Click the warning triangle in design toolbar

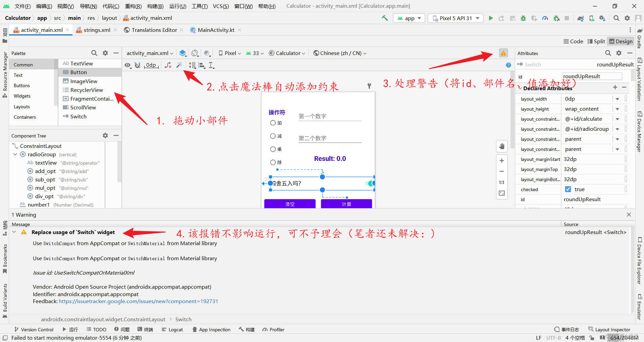(503, 53)
